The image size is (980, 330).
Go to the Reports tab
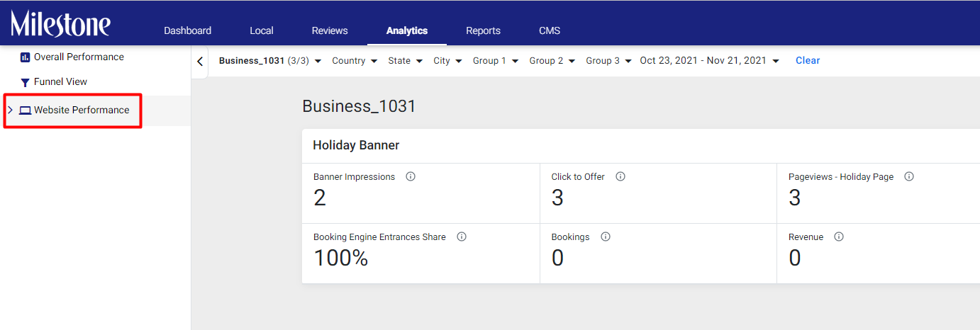coord(483,30)
